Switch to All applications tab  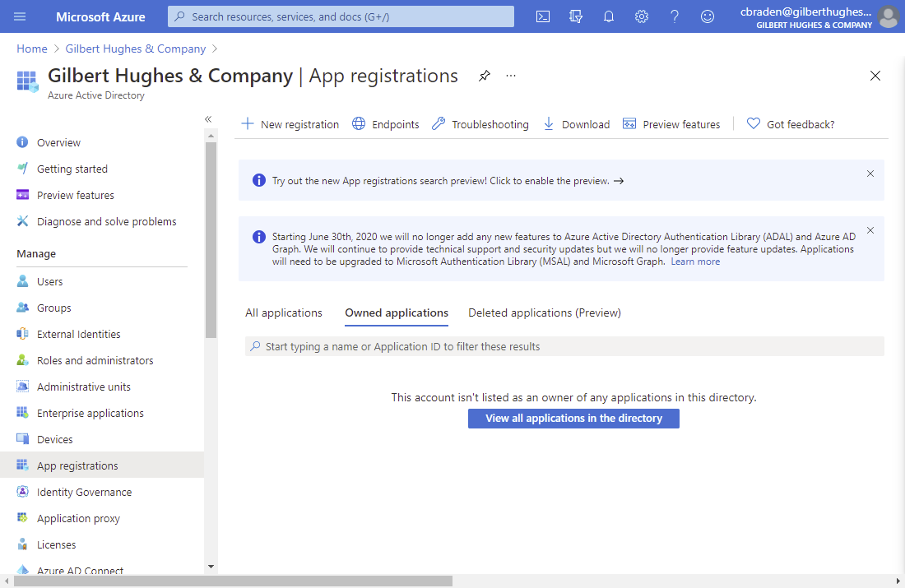coord(283,313)
